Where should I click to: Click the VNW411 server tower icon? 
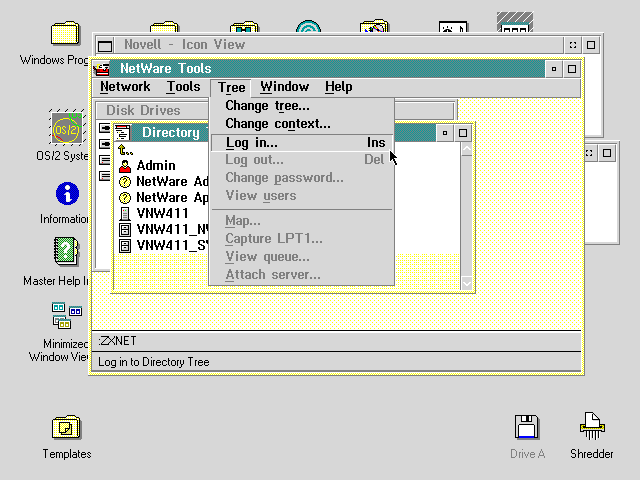125,213
